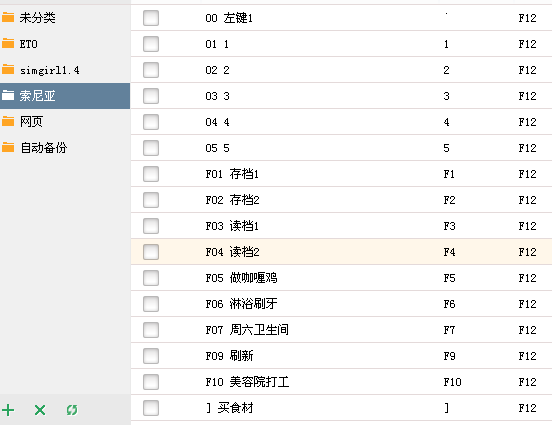The height and width of the screenshot is (425, 552).
Task: Click the green plus add-folder icon
Action: (8, 410)
